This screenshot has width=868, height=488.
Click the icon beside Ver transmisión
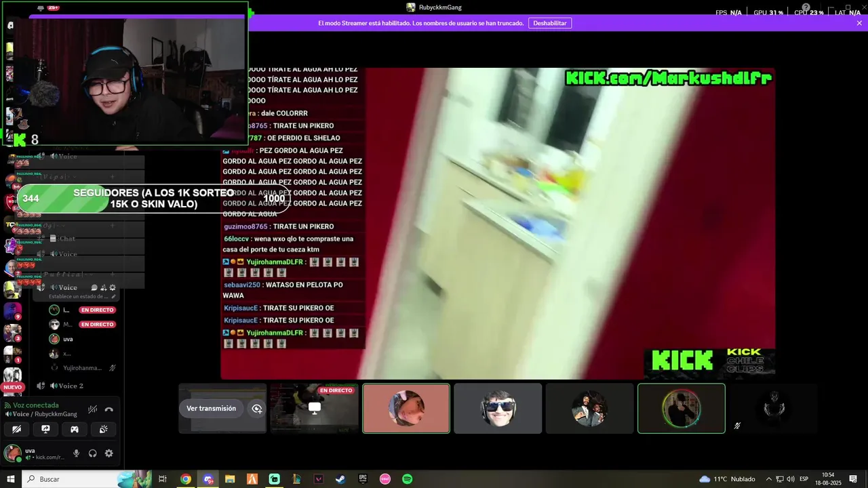(257, 409)
